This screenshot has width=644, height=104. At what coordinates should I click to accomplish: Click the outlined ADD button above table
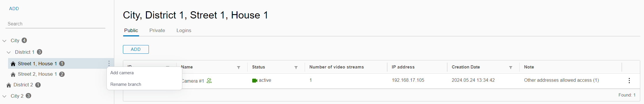click(x=136, y=49)
